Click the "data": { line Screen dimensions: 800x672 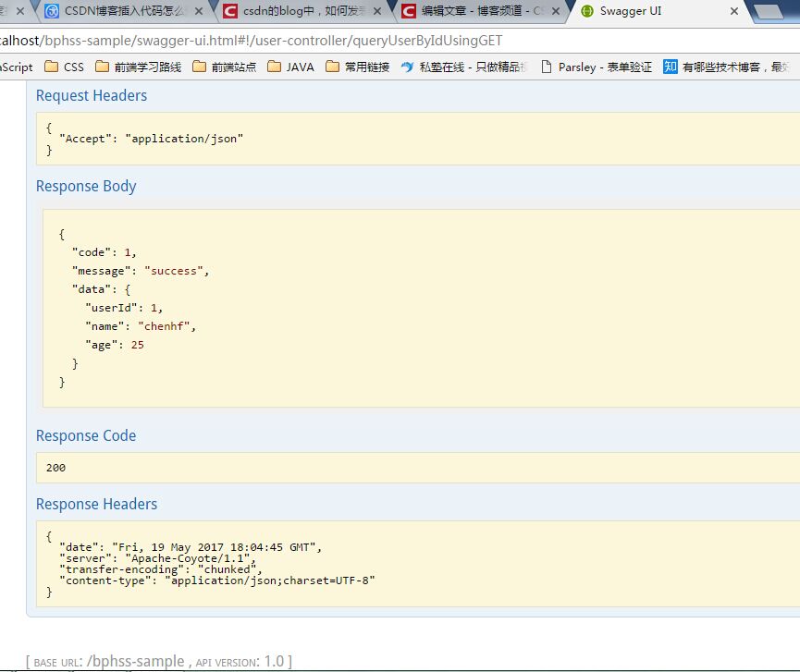click(102, 289)
